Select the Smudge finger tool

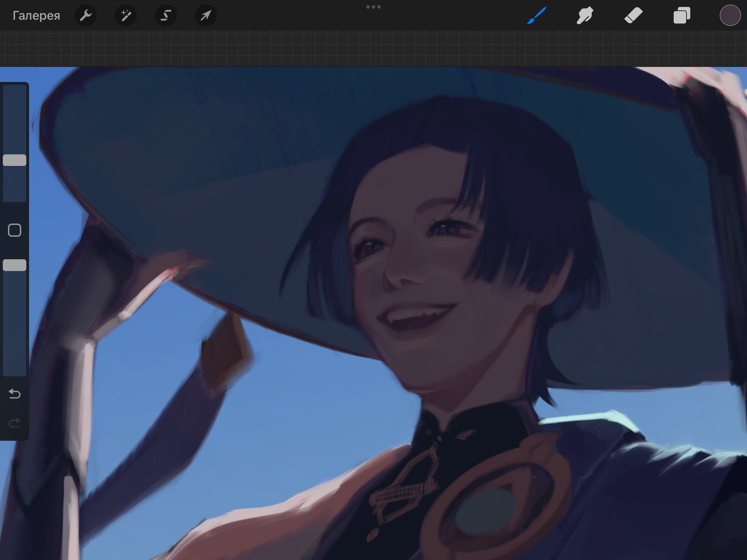click(x=585, y=16)
